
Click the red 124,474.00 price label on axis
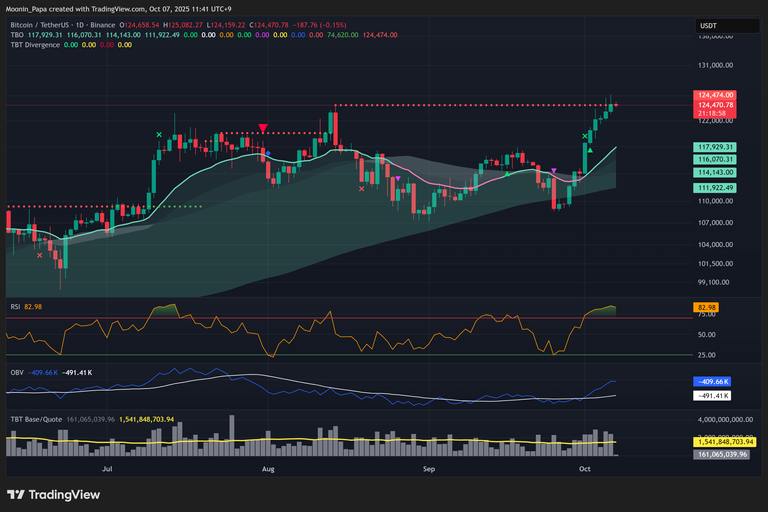[x=715, y=95]
